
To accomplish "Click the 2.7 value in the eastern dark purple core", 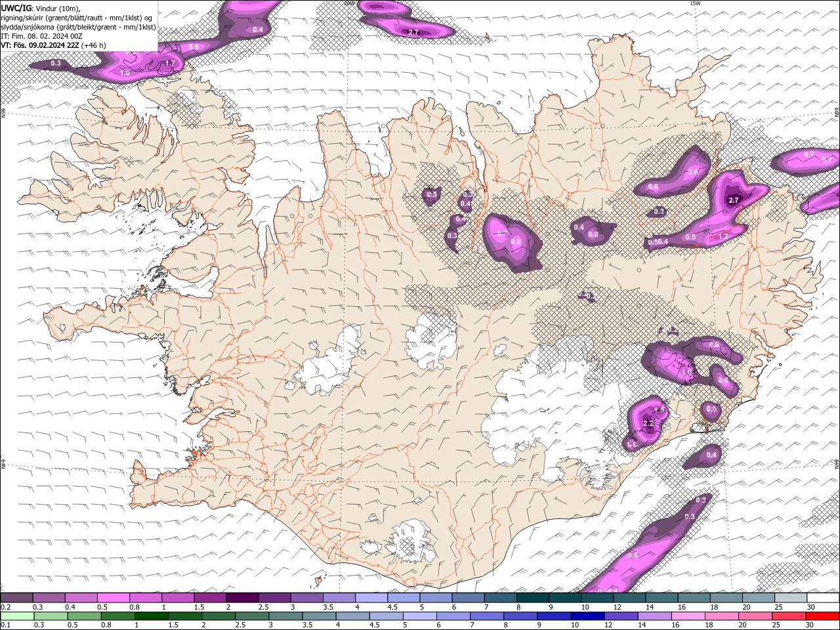I will point(734,200).
